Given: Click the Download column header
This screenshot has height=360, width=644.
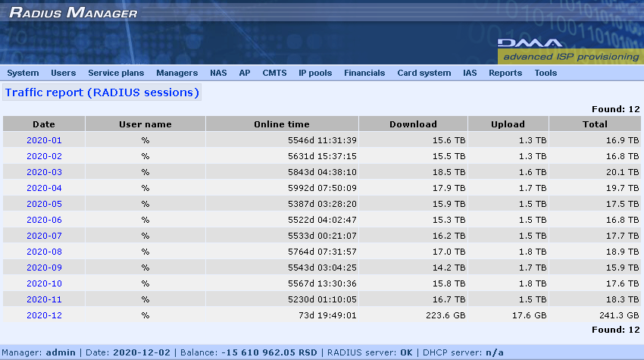Looking at the screenshot, I should [413, 124].
